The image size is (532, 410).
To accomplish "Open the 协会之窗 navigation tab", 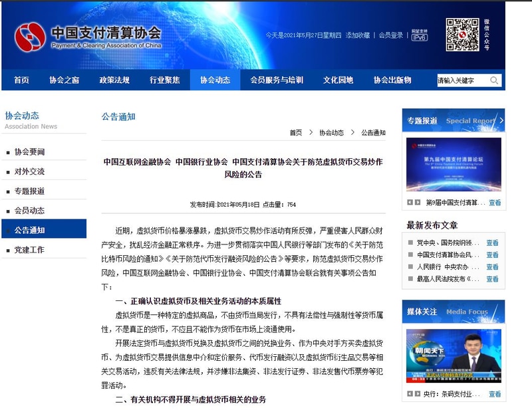I will (64, 80).
